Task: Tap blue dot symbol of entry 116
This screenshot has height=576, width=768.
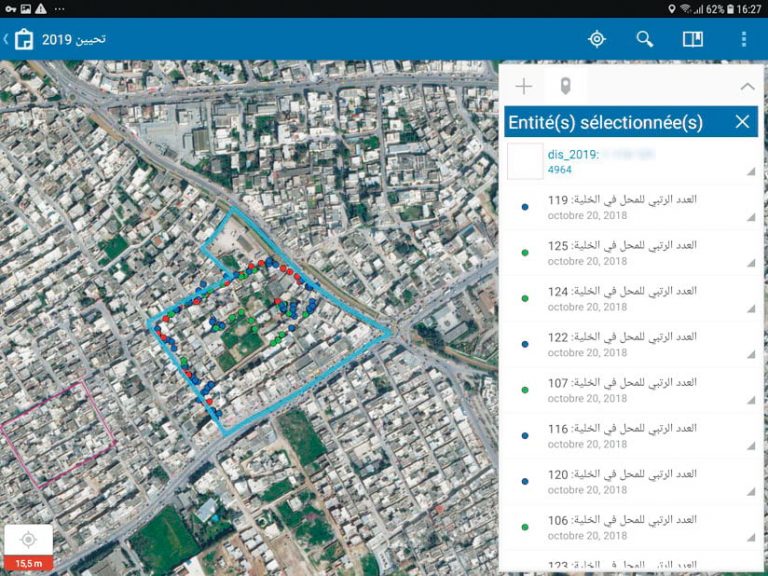Action: click(525, 435)
